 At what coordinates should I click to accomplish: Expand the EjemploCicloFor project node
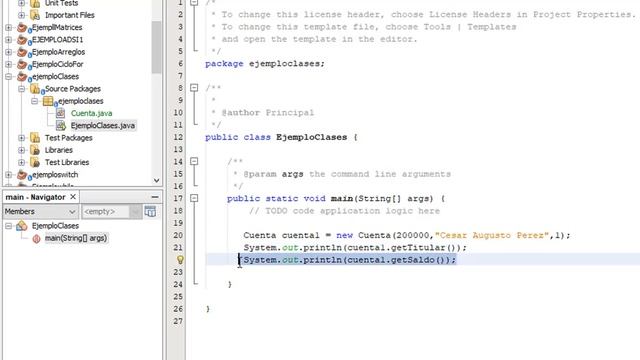click(9, 64)
